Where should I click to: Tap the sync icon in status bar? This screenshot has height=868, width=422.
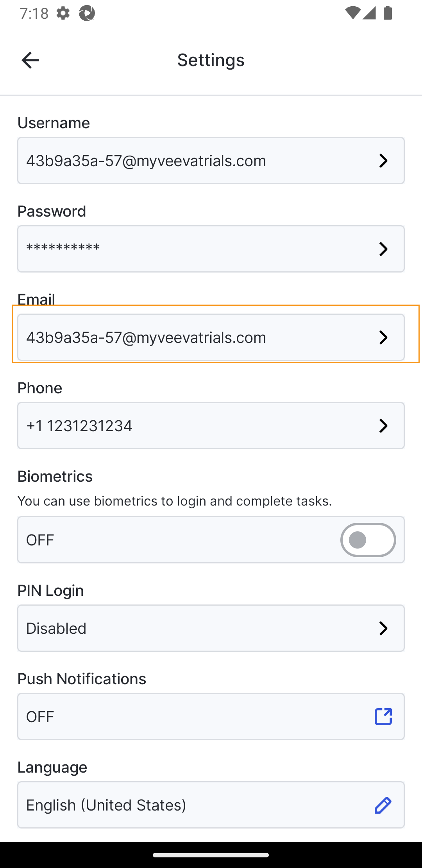point(87,14)
